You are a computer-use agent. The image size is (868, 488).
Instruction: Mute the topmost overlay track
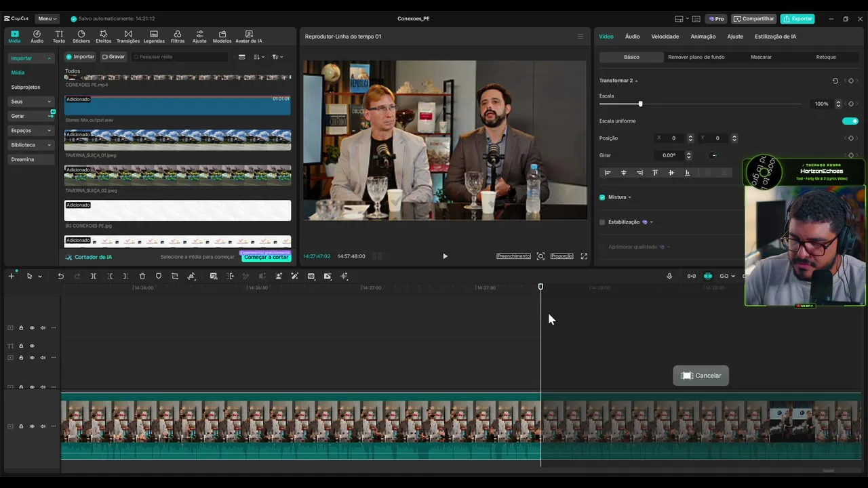click(x=43, y=328)
